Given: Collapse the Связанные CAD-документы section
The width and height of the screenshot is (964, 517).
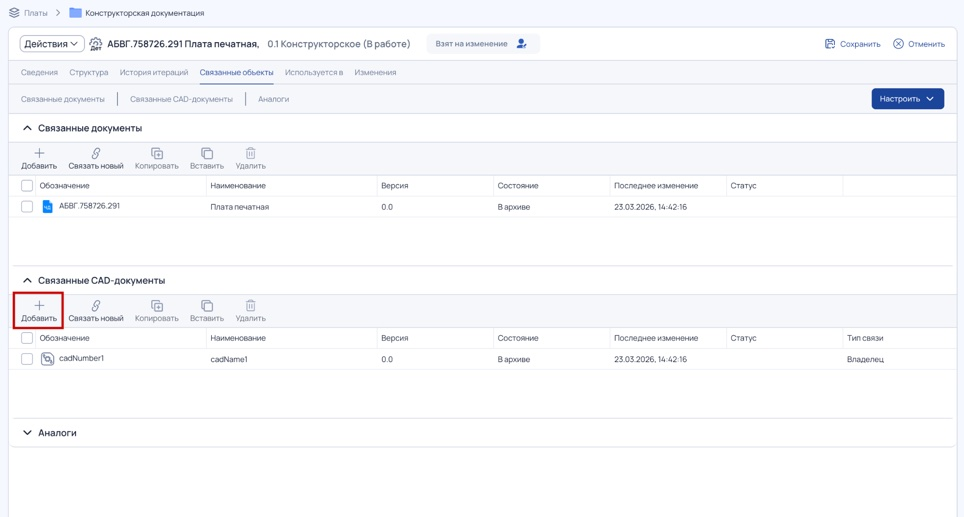Looking at the screenshot, I should (x=27, y=280).
